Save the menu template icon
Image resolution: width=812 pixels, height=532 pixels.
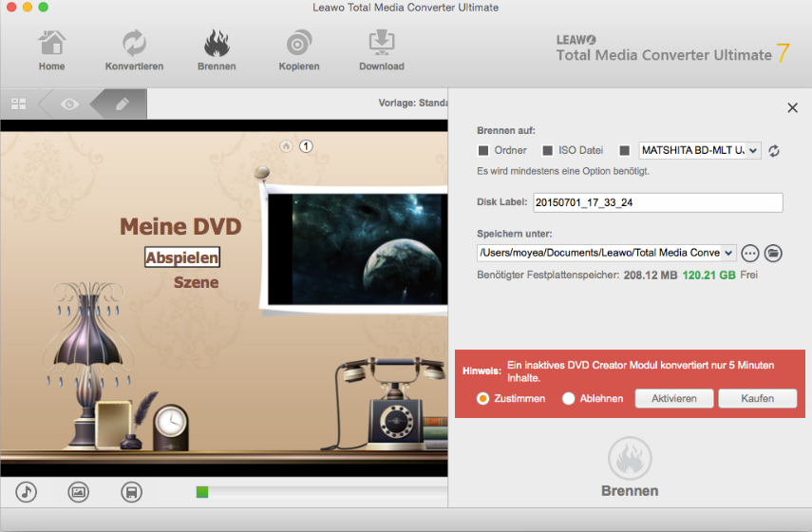[x=132, y=491]
